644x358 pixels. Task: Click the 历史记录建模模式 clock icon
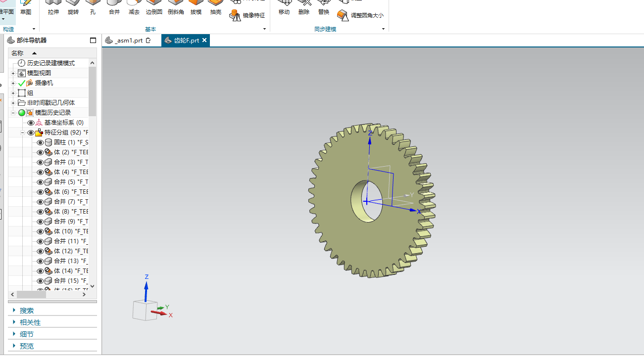(x=21, y=63)
